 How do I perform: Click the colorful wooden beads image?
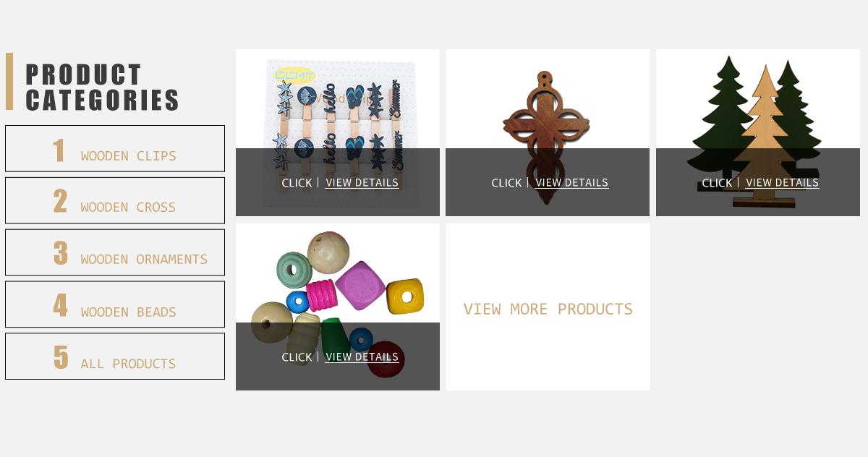tap(338, 273)
